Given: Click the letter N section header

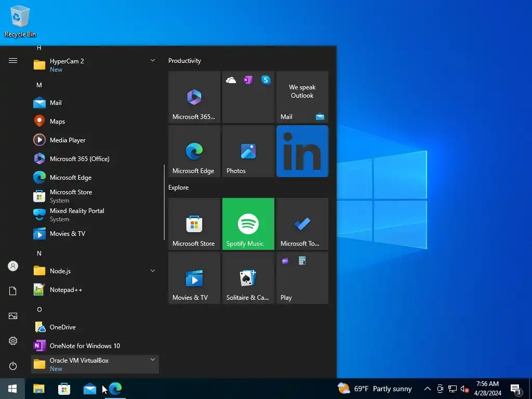Looking at the screenshot, I should pos(39,254).
